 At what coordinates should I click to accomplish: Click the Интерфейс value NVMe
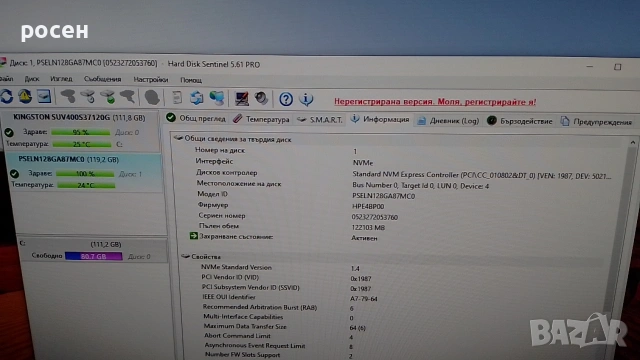(363, 162)
